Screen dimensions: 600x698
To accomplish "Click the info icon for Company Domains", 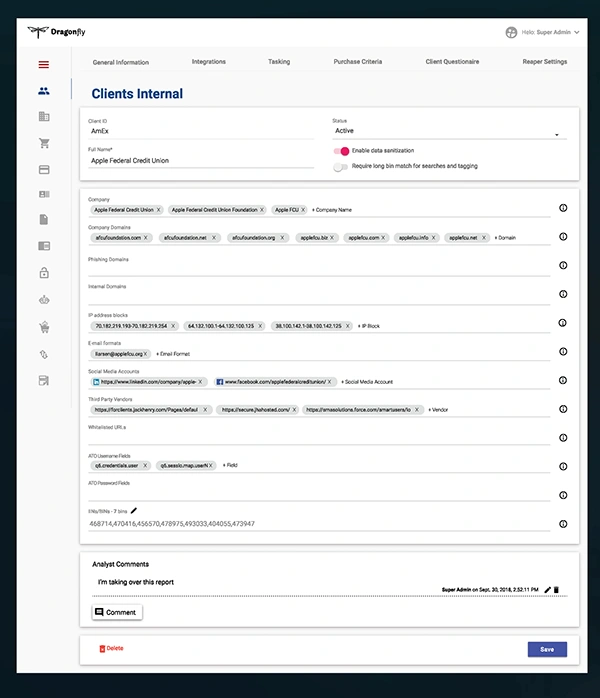I will 563,236.
